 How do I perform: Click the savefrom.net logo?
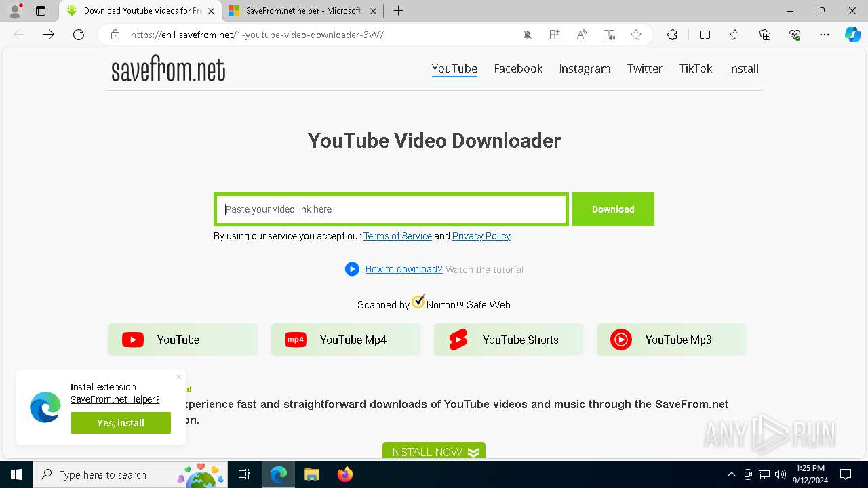click(168, 69)
